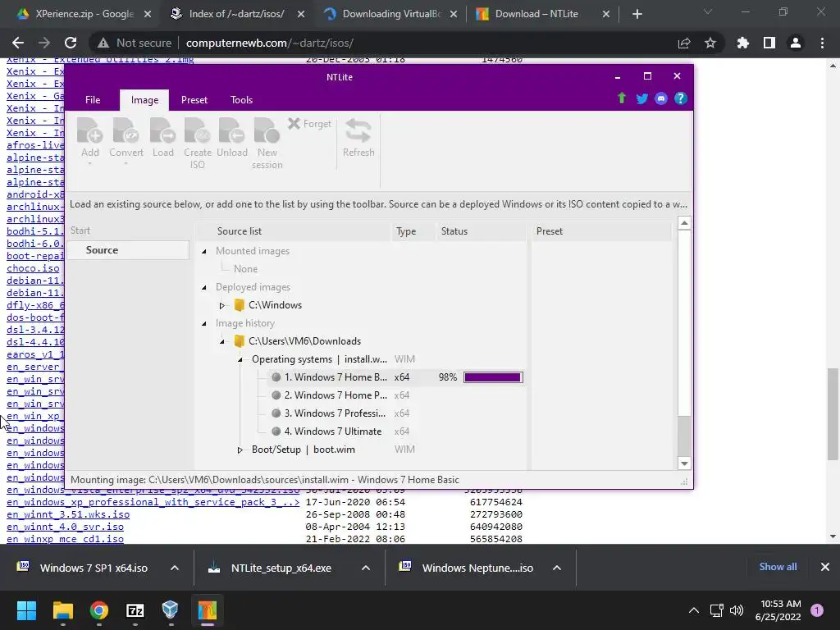The width and height of the screenshot is (840, 630).
Task: Open the choco.iso link
Action: click(x=33, y=268)
